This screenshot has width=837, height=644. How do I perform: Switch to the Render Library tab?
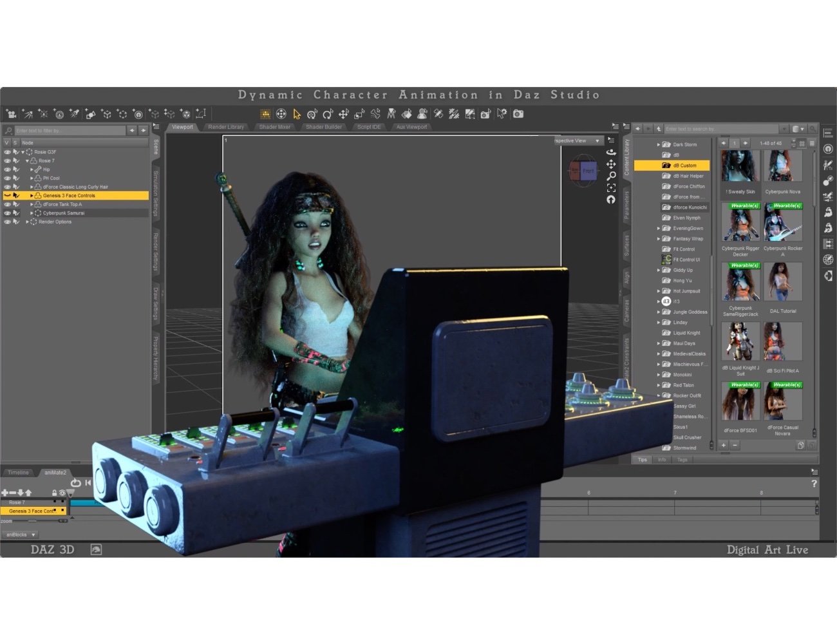(x=225, y=127)
